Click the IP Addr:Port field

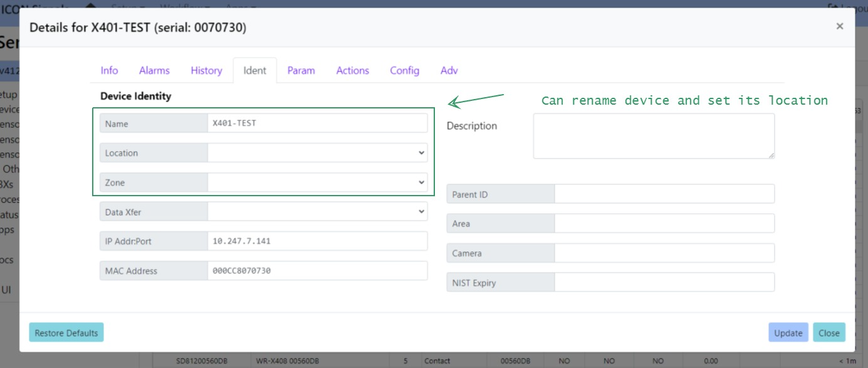click(317, 241)
